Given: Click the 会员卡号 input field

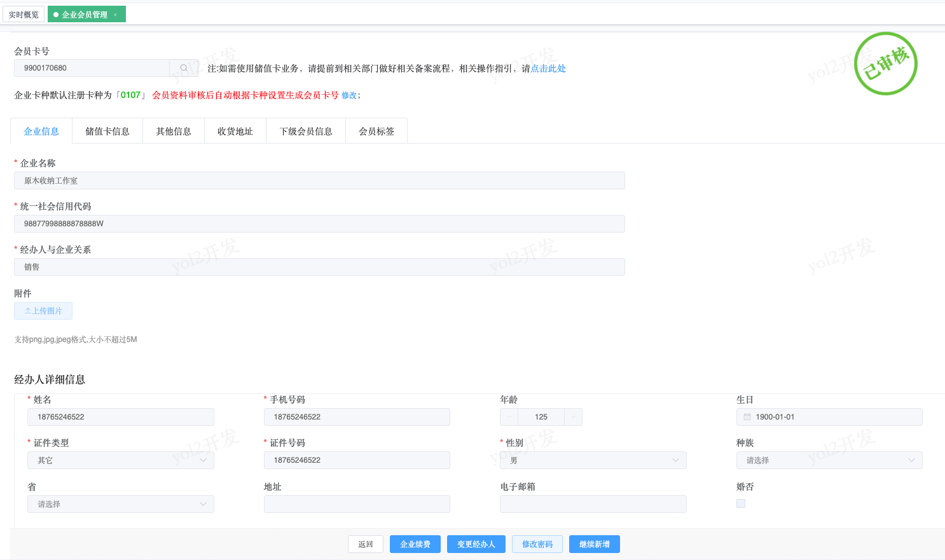Looking at the screenshot, I should point(92,68).
